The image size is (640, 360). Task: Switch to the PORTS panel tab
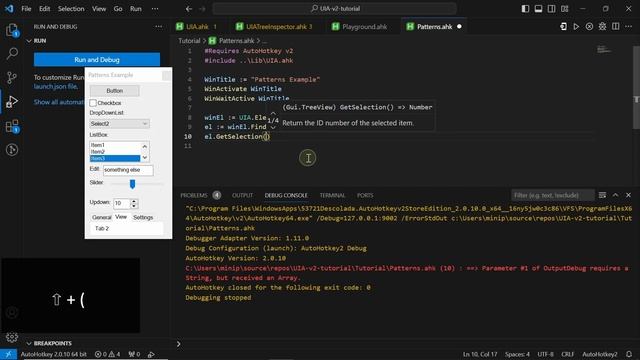click(365, 196)
